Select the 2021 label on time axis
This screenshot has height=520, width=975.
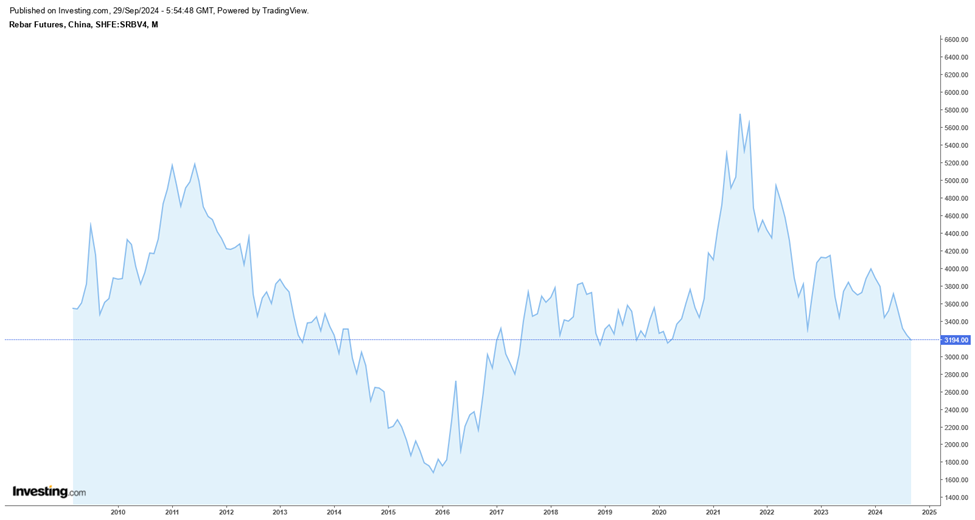pyautogui.click(x=713, y=512)
